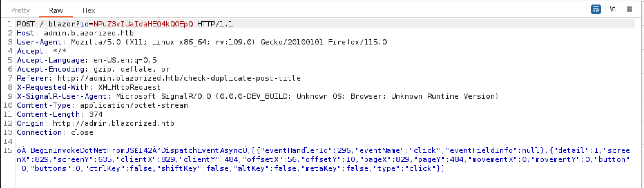Open the hamburger options menu
Viewport: 644px width, 188px height.
[629, 9]
